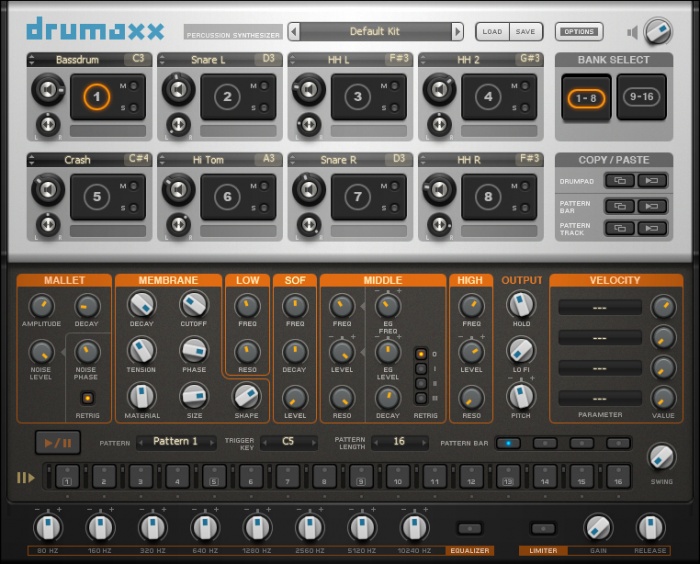Open the kit preset name menu
Image resolution: width=700 pixels, height=564 pixels.
pyautogui.click(x=375, y=32)
